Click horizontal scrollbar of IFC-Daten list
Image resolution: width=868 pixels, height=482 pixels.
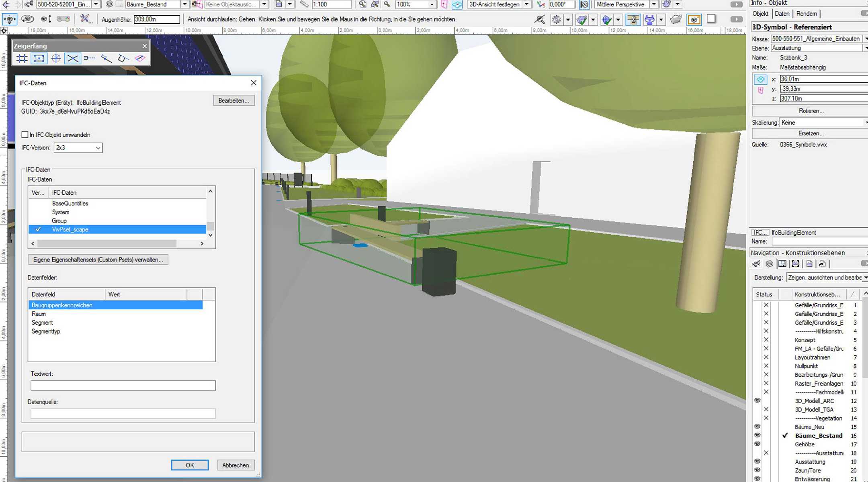[107, 243]
